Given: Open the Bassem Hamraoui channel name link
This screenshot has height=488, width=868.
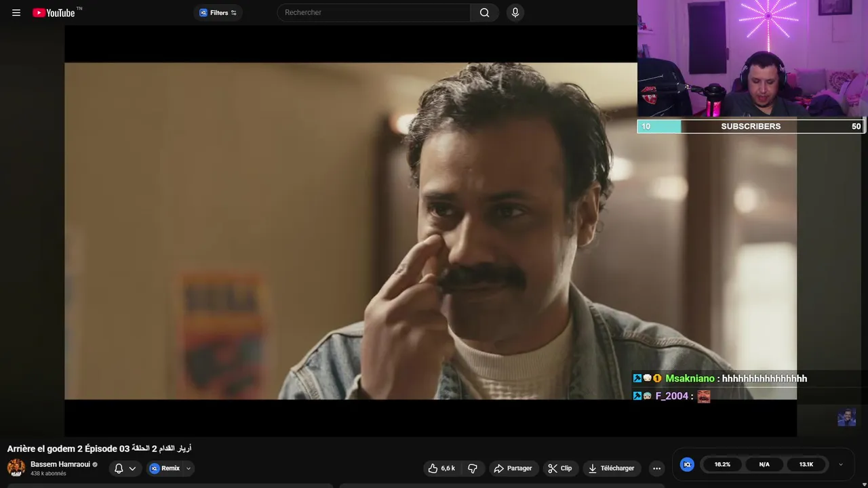Looking at the screenshot, I should click(x=60, y=464).
